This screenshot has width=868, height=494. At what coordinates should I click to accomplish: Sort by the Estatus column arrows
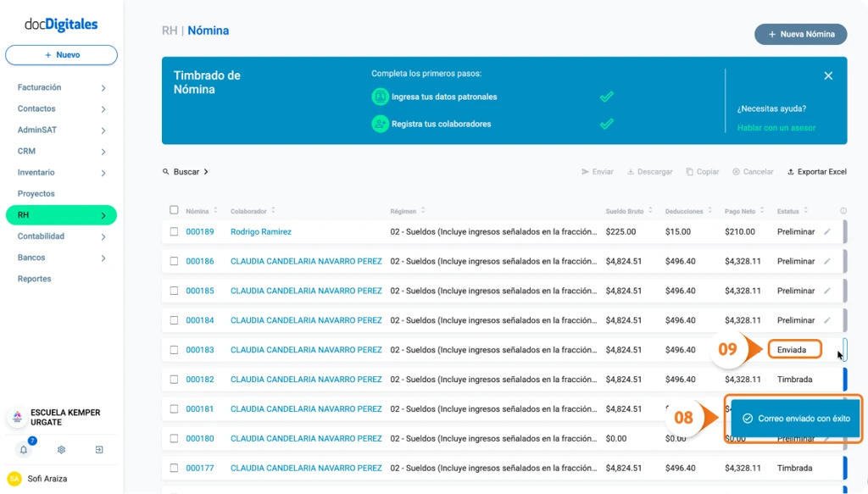pyautogui.click(x=806, y=211)
